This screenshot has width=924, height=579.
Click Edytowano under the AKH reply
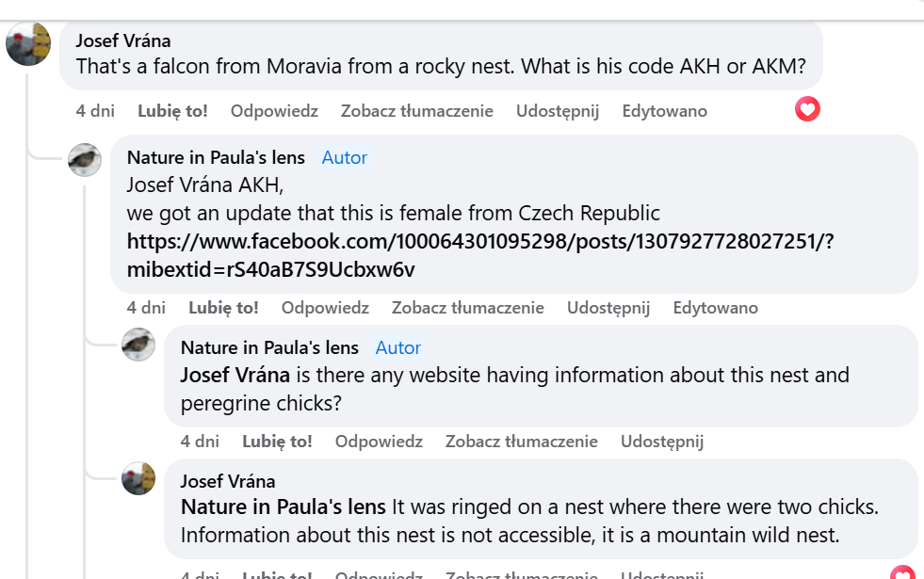pyautogui.click(x=715, y=308)
